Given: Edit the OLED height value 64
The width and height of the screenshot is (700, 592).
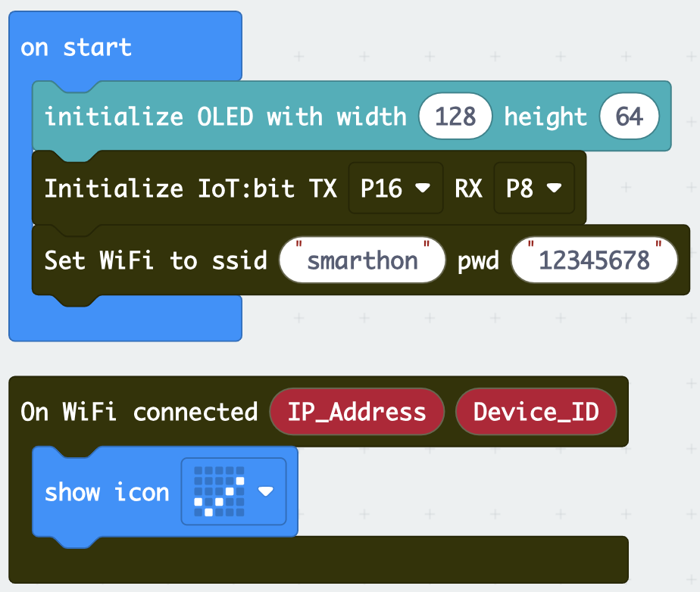Looking at the screenshot, I should coord(629,117).
